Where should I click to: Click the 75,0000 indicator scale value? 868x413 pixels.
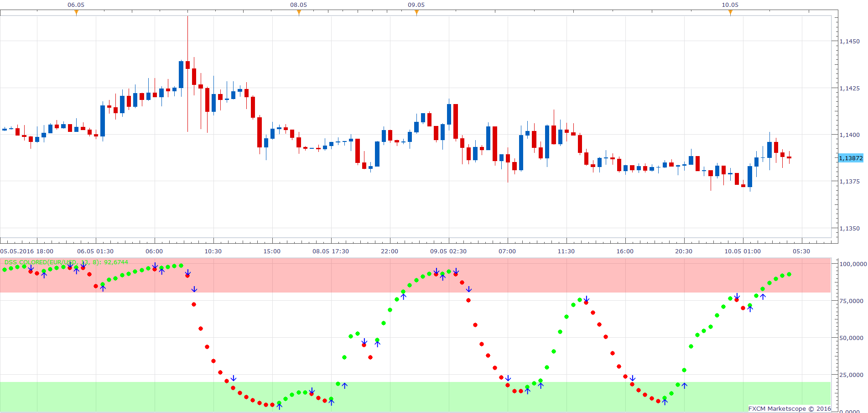point(851,301)
